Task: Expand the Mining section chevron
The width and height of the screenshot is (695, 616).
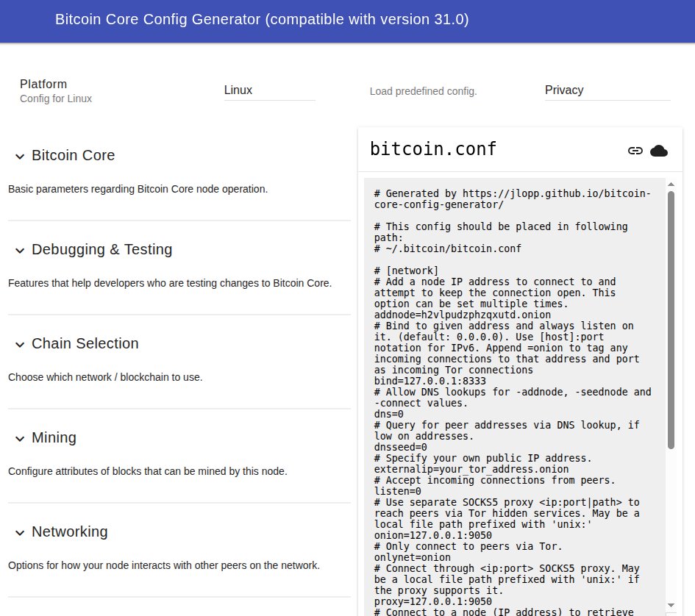Action: 20,438
